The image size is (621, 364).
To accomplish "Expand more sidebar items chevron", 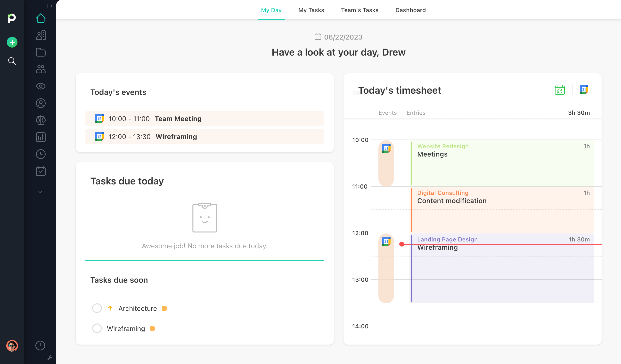I will tap(40, 192).
